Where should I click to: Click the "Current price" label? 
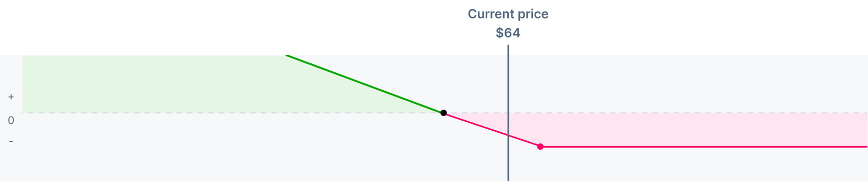(508, 14)
